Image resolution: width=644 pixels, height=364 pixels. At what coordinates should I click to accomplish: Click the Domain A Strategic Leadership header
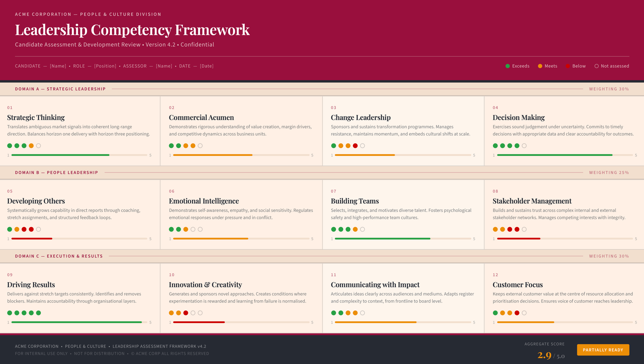coord(60,89)
